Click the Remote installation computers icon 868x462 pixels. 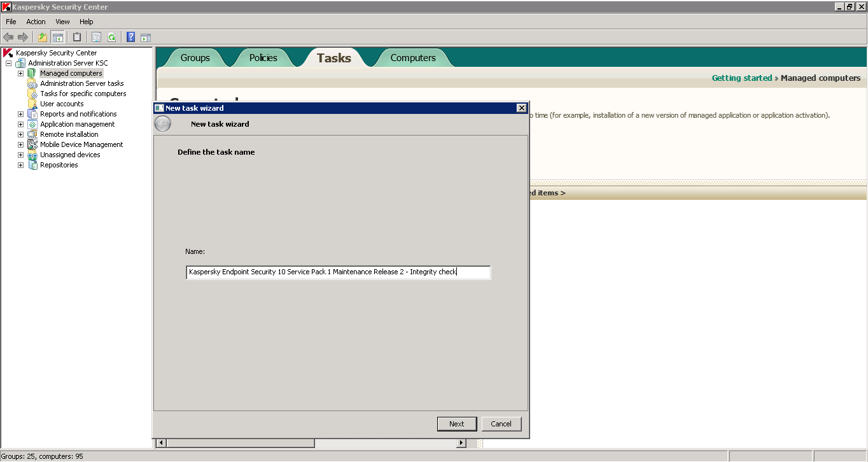point(32,134)
